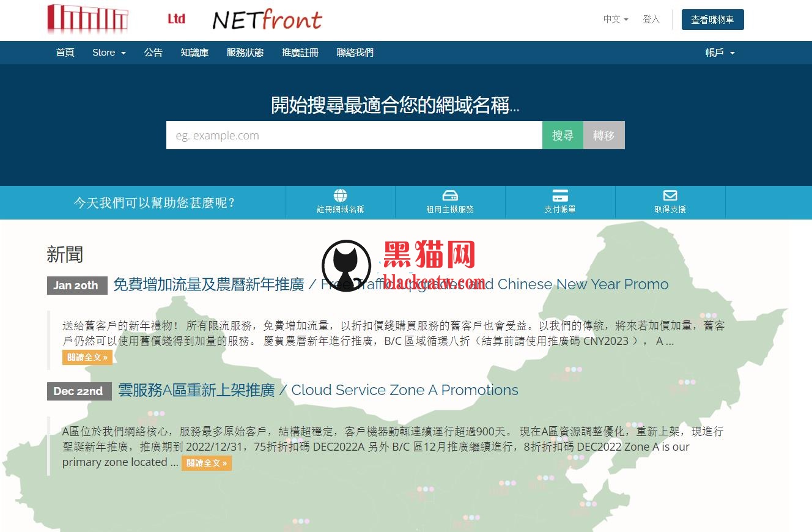Viewport: 812px width, 532px height.
Task: Click the red building company logo
Action: [x=87, y=19]
